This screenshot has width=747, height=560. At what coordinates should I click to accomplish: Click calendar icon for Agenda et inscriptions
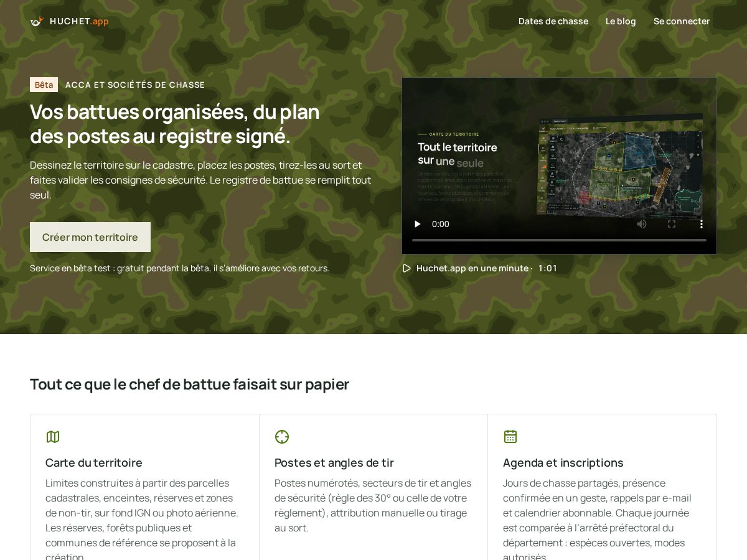[510, 437]
